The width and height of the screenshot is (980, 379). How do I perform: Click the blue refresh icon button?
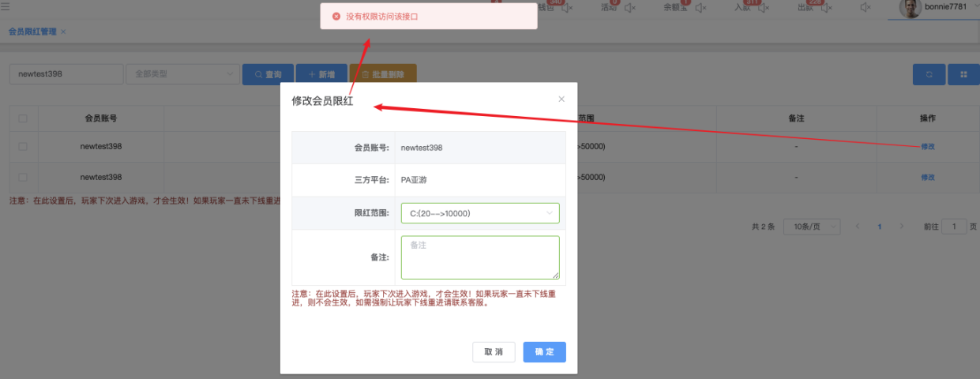point(929,74)
